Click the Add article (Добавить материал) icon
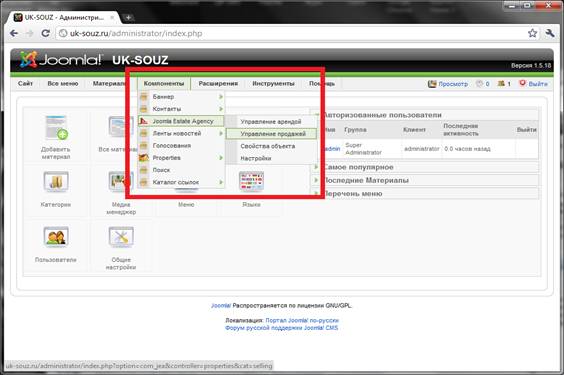 tap(56, 128)
